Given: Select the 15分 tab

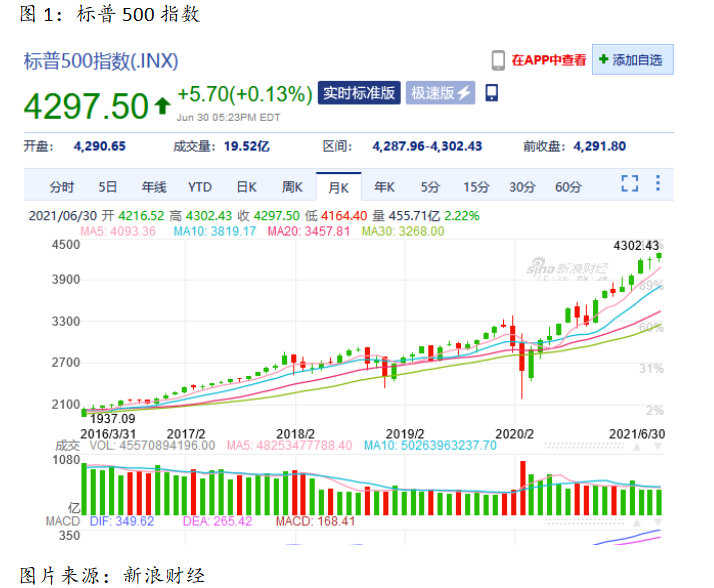Looking at the screenshot, I should point(476,187).
